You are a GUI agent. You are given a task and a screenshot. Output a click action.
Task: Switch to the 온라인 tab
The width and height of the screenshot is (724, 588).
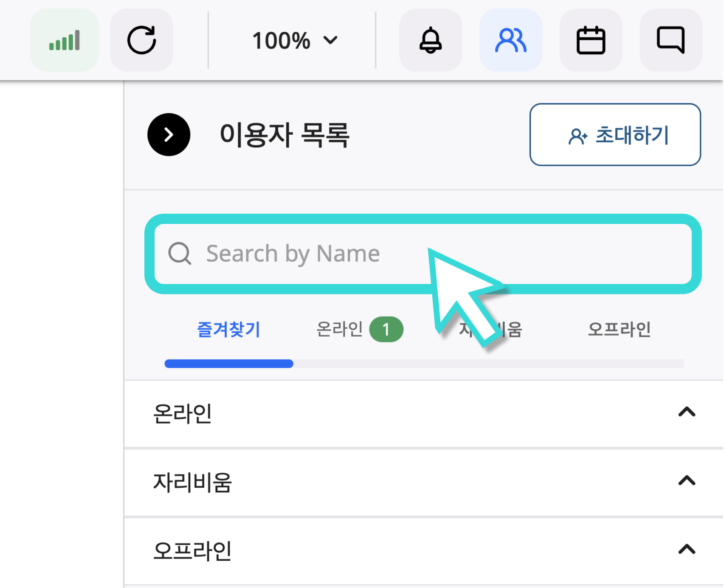point(340,329)
